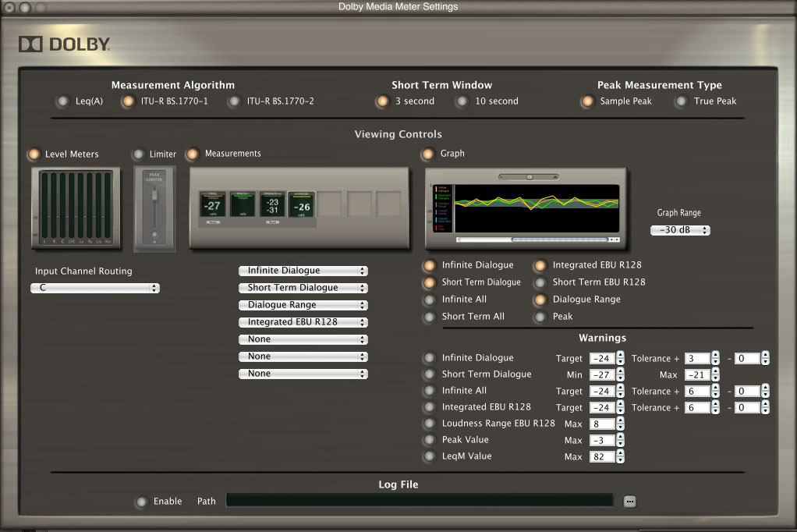
Task: Enable the log file option
Action: coord(141,502)
